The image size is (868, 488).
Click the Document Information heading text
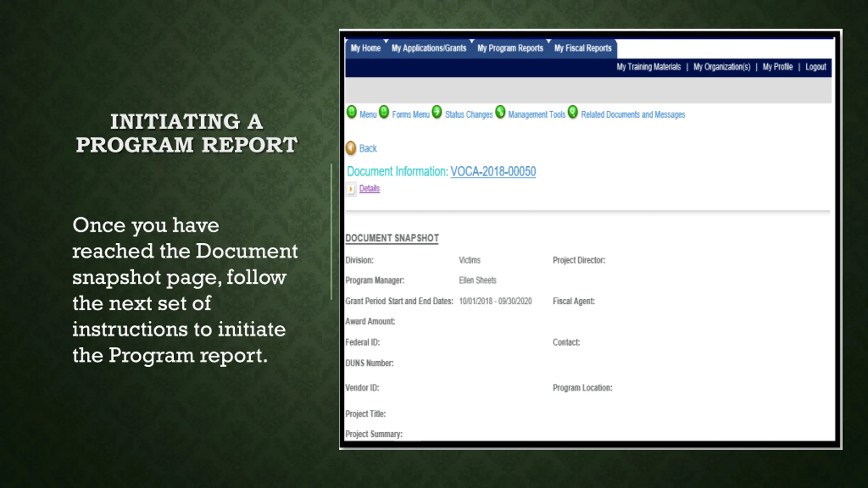pyautogui.click(x=398, y=171)
